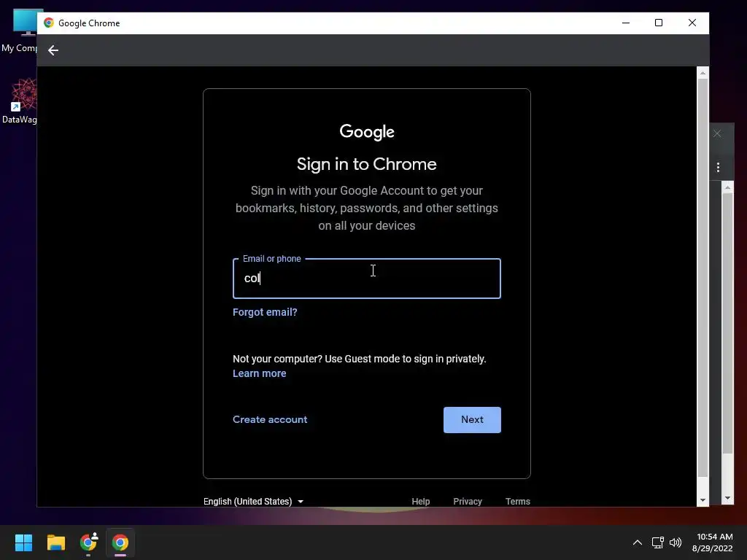Open the Privacy footer link
Viewport: 747px width, 560px height.
tap(468, 502)
